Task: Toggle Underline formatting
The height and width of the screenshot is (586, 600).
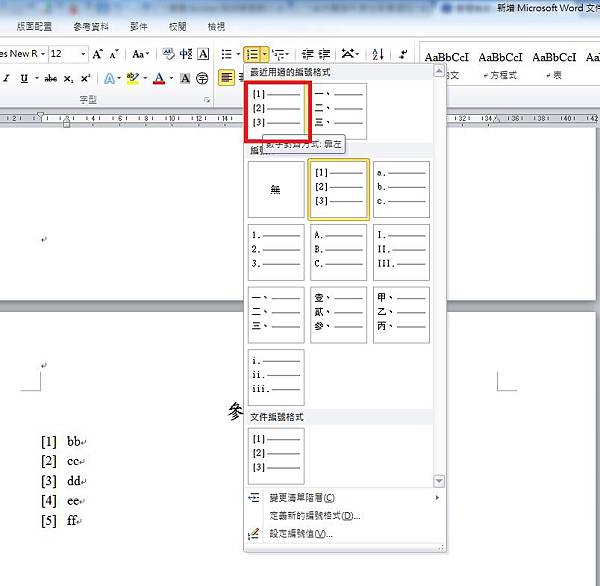Action: coord(24,78)
